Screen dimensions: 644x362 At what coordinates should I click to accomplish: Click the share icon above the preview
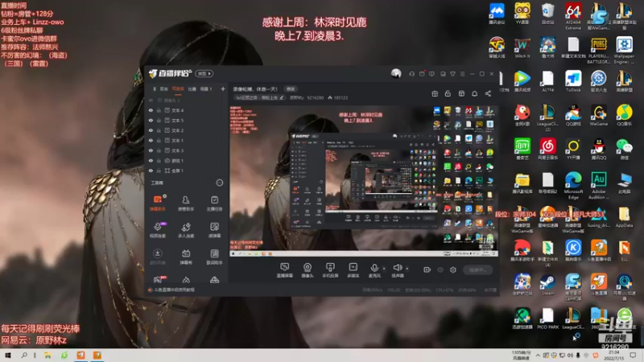pos(488,93)
